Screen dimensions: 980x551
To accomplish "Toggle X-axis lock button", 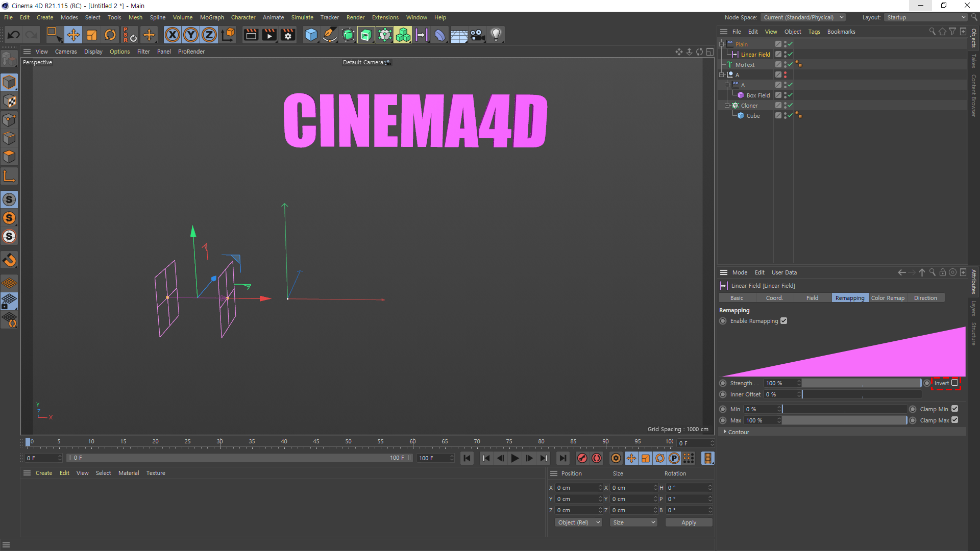I will (173, 35).
